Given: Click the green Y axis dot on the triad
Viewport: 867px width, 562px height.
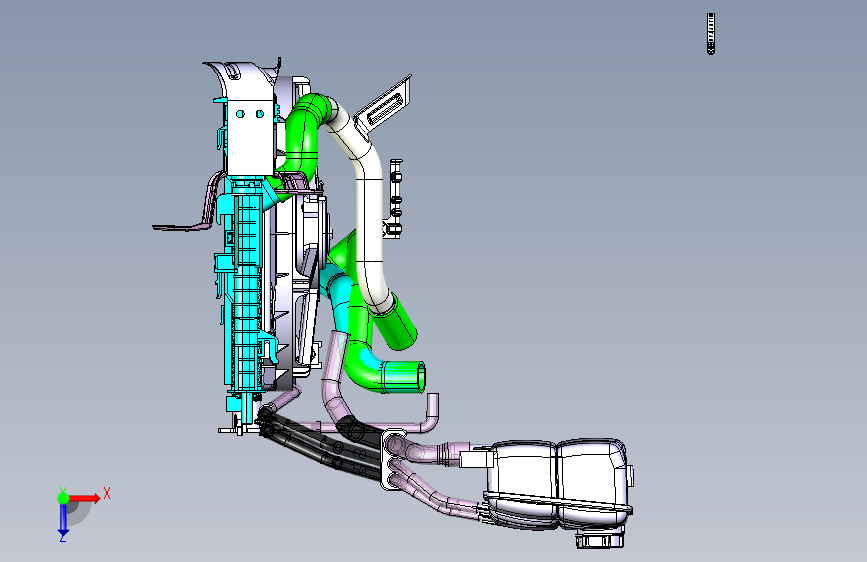Looking at the screenshot, I should click(x=63, y=497).
